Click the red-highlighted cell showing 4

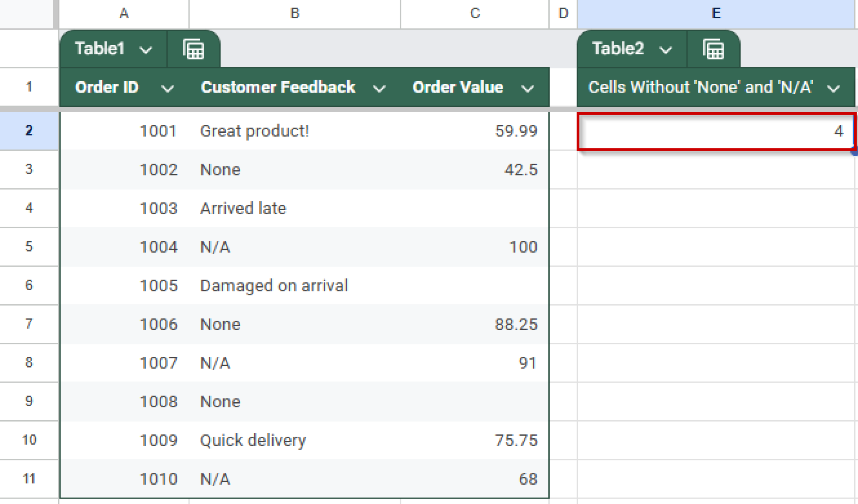715,131
